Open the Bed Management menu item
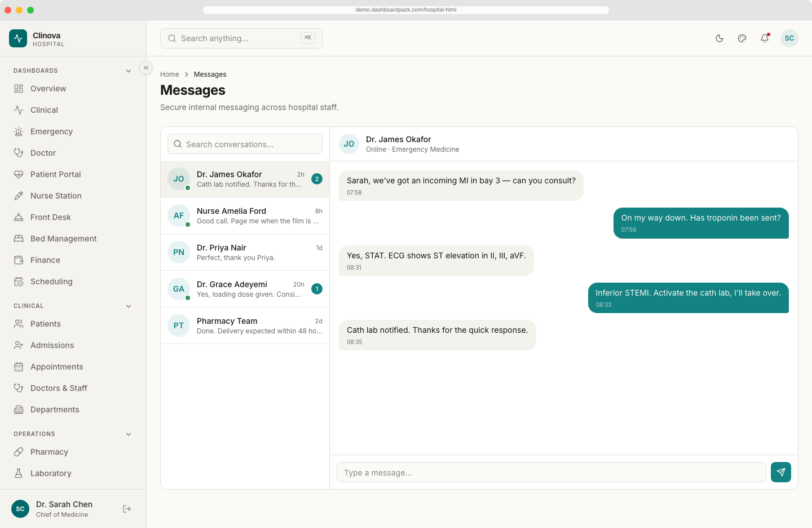Screen dimensions: 812x528 pyautogui.click(x=73, y=239)
